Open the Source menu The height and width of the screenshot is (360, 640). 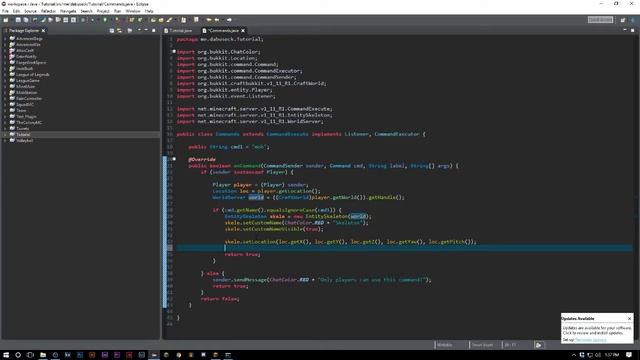(x=30, y=11)
